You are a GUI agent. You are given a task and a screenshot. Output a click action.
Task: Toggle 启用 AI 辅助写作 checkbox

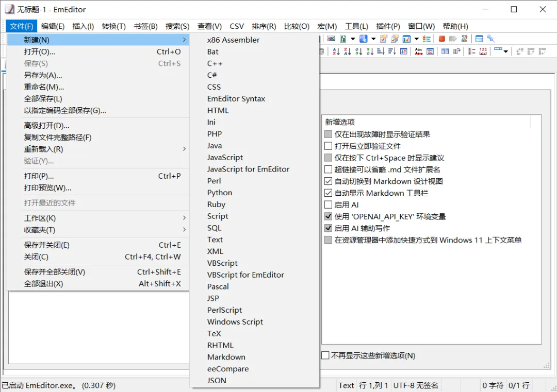tap(328, 228)
